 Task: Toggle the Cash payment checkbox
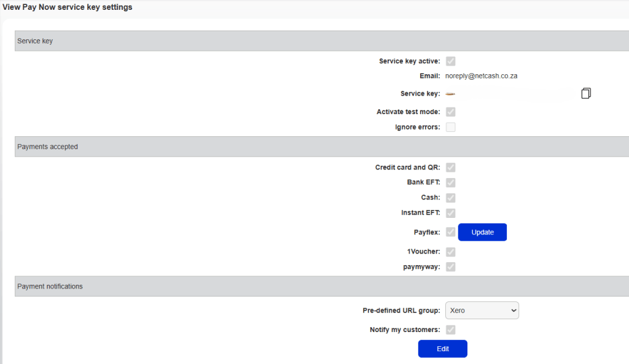pos(451,198)
